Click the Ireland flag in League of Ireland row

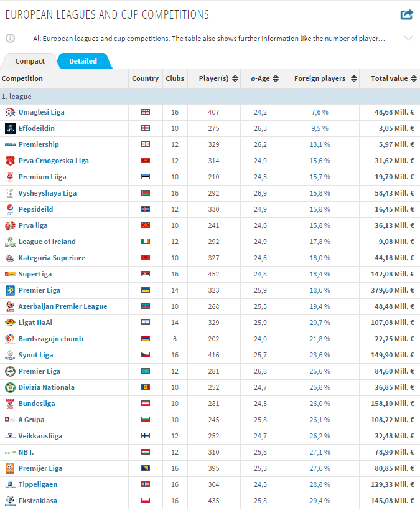tap(146, 242)
